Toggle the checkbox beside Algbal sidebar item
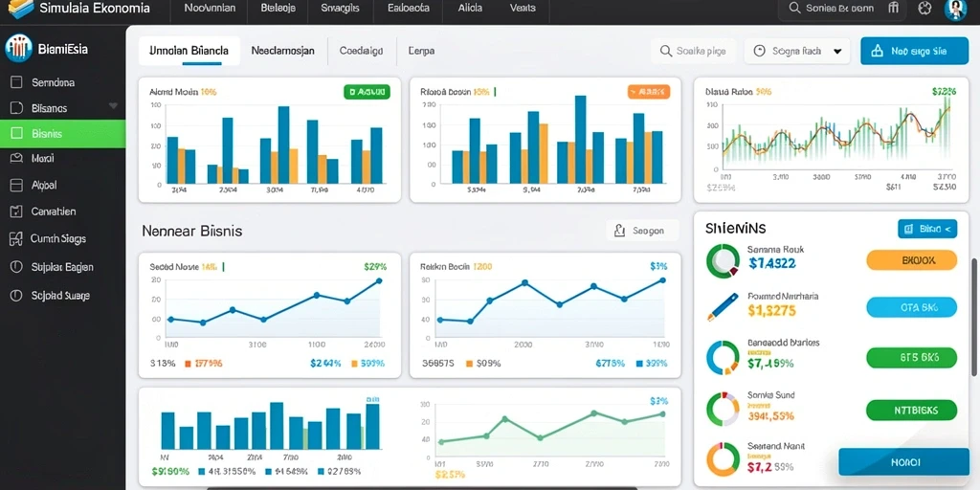The width and height of the screenshot is (980, 490). coord(17,185)
